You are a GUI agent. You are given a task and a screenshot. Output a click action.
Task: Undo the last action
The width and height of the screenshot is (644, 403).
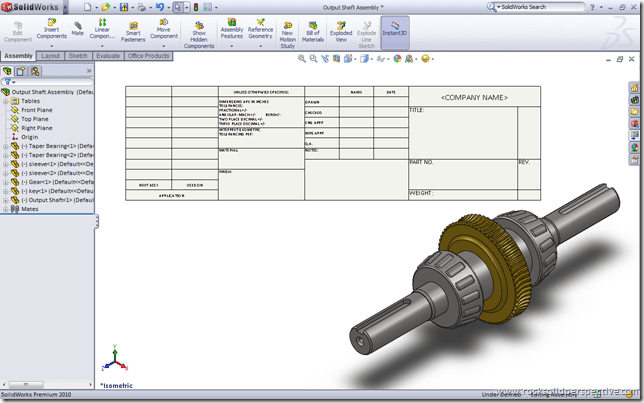click(160, 7)
